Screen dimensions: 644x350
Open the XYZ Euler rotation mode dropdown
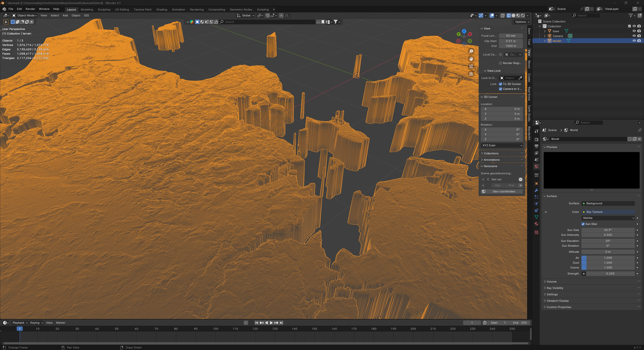point(502,145)
